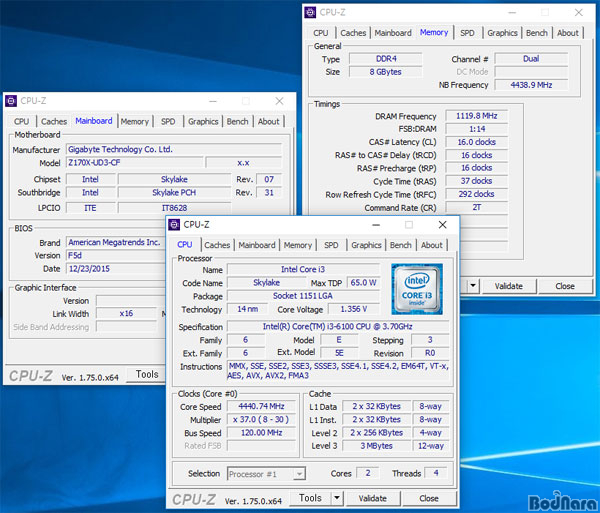Select the Mainboard tab in the Memory window

[x=393, y=33]
